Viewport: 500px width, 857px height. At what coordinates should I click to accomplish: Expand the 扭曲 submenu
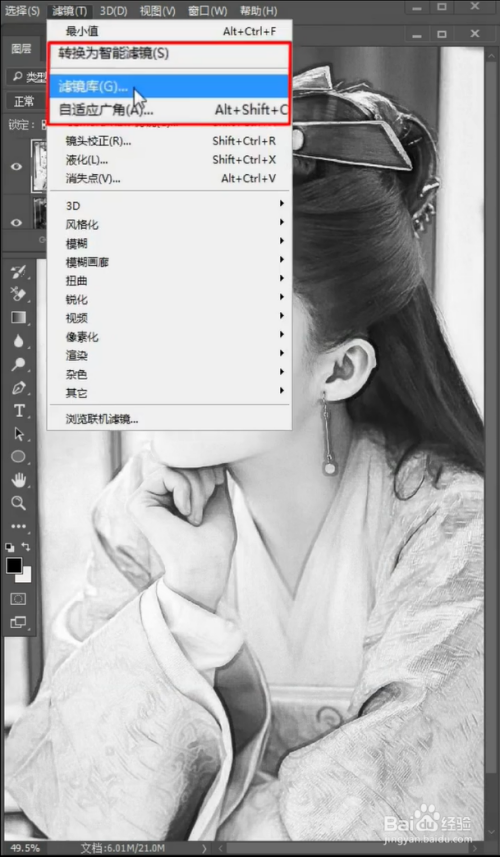pyautogui.click(x=169, y=280)
